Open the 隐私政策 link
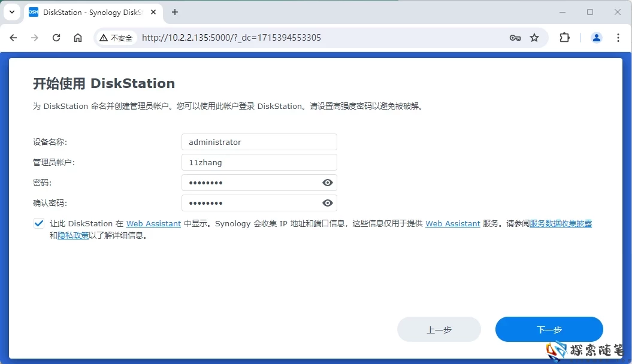This screenshot has height=364, width=632. tap(72, 235)
